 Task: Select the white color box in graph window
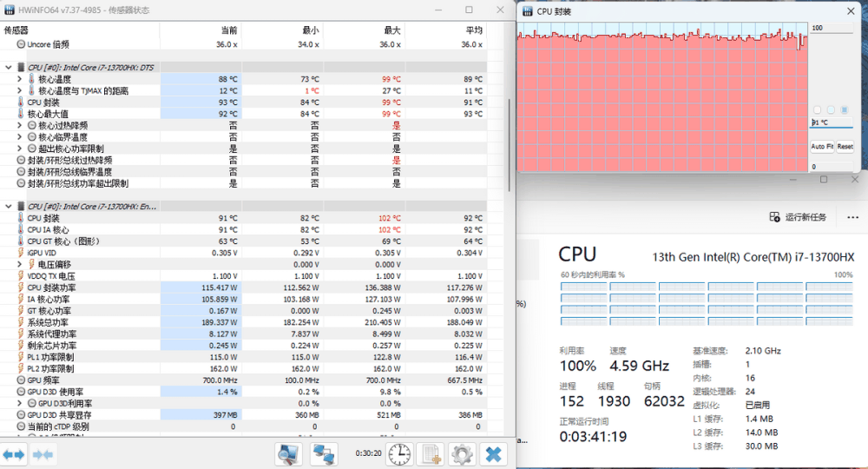click(816, 109)
